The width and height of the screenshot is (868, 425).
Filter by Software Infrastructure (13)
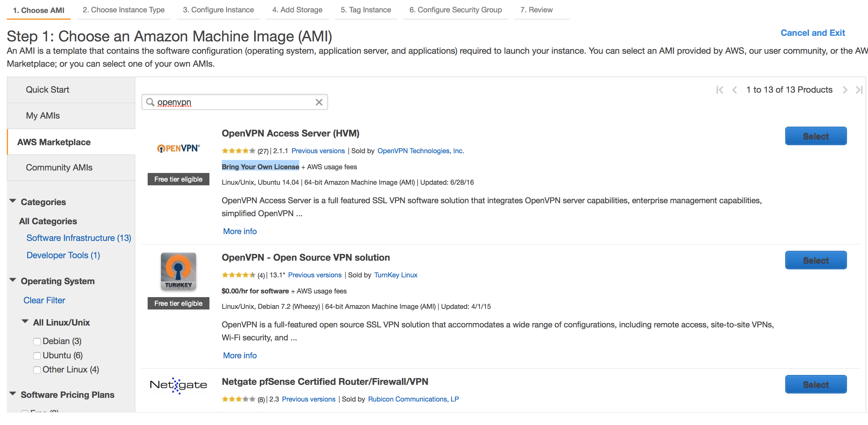click(79, 238)
